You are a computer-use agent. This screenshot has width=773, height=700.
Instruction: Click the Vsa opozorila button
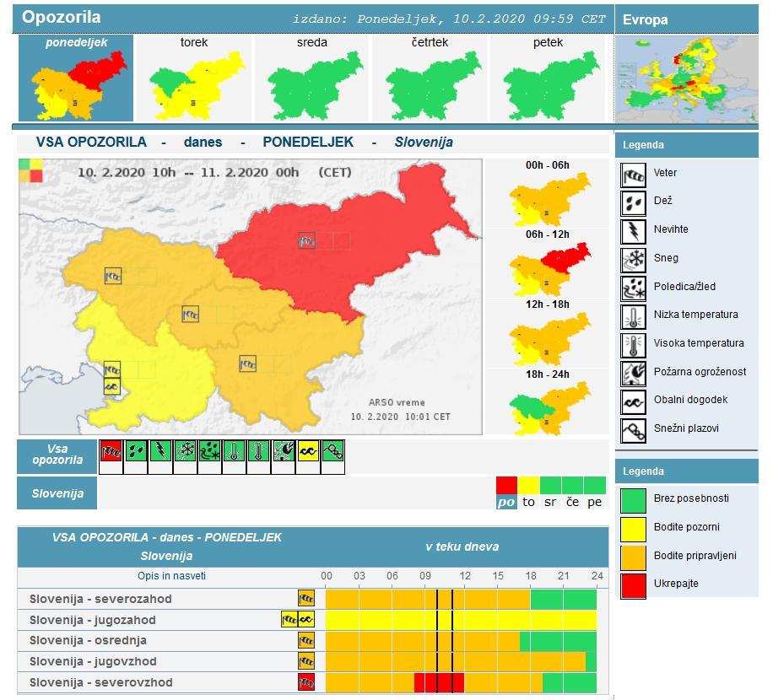point(57,455)
